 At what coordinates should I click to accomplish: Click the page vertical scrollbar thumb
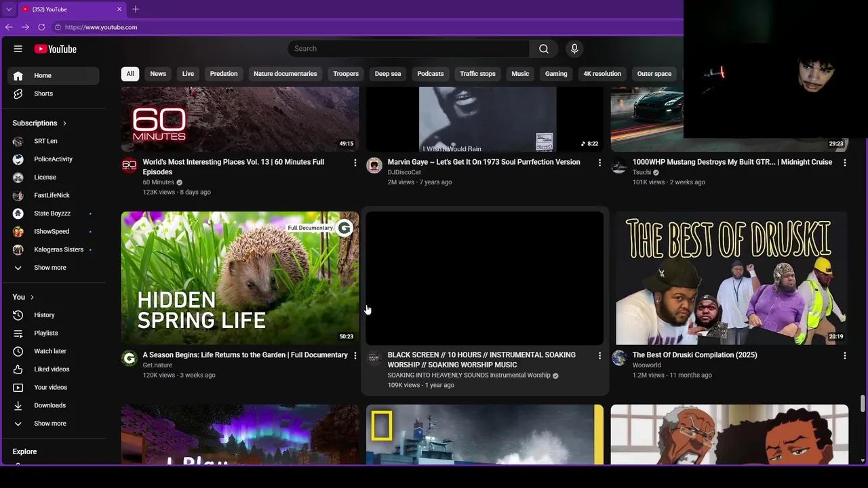[x=863, y=403]
